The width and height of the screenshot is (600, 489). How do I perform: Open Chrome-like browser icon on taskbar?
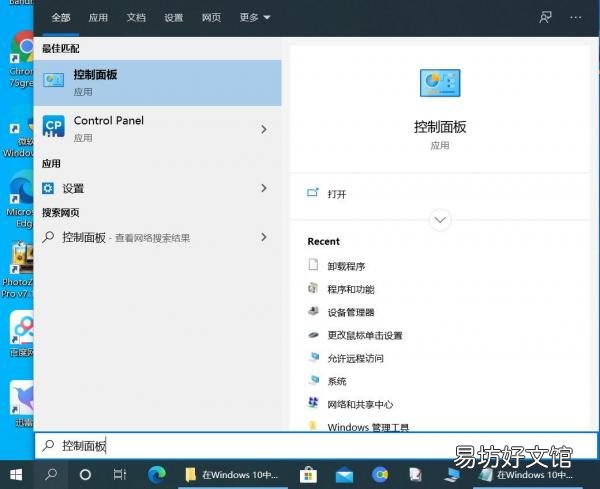click(x=380, y=474)
